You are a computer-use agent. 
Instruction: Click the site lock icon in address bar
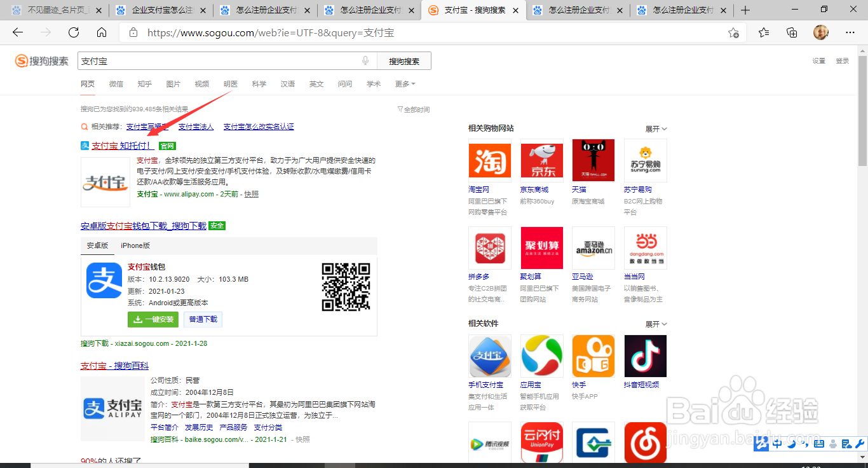pyautogui.click(x=133, y=33)
